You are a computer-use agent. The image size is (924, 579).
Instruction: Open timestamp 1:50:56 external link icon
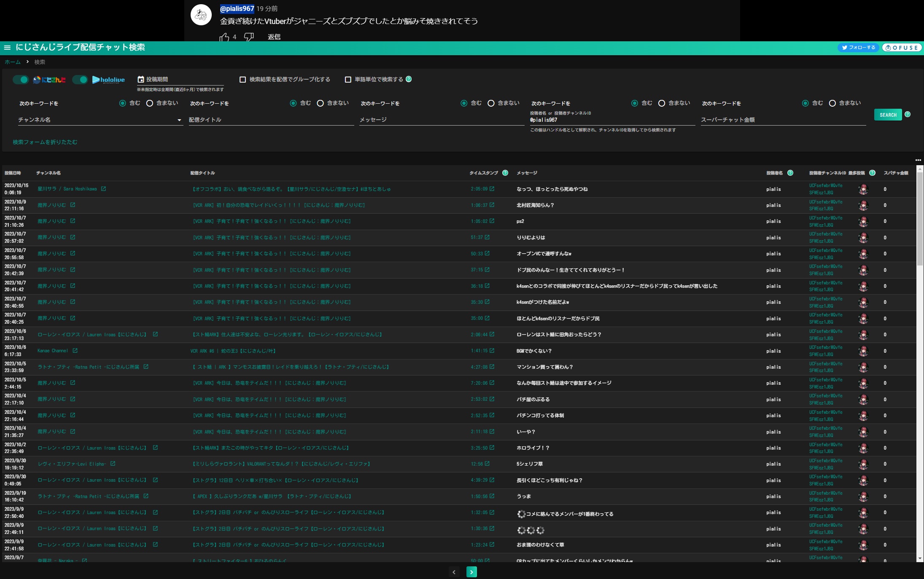click(x=492, y=496)
